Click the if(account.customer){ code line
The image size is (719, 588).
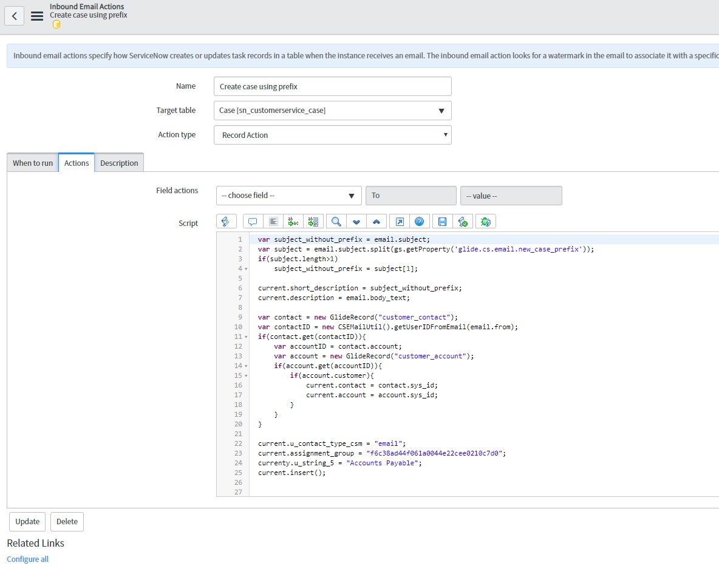click(x=332, y=375)
